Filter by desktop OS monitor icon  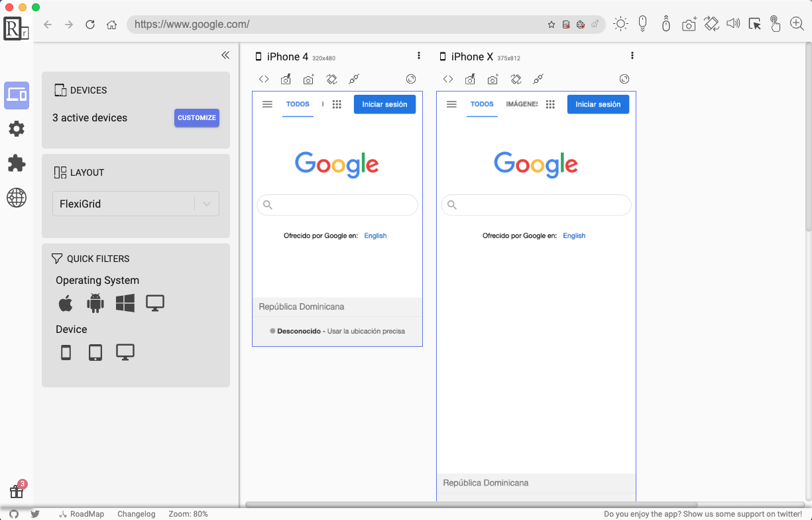click(155, 303)
